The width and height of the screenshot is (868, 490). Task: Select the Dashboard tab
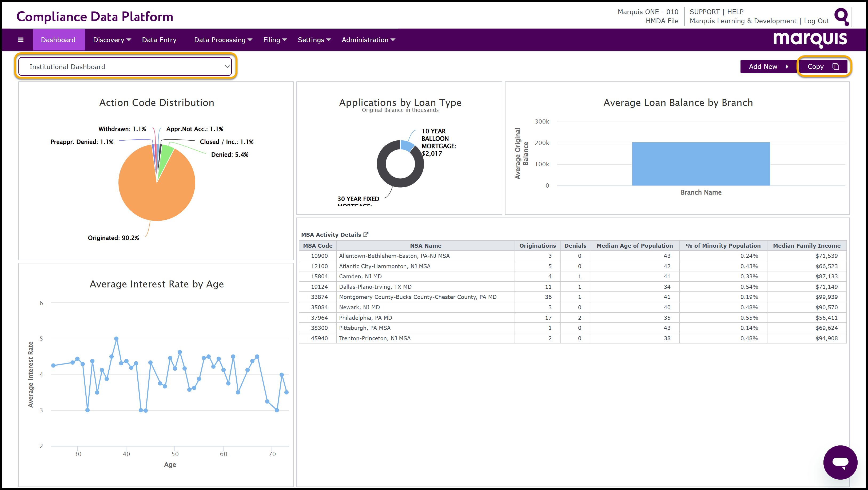click(58, 40)
